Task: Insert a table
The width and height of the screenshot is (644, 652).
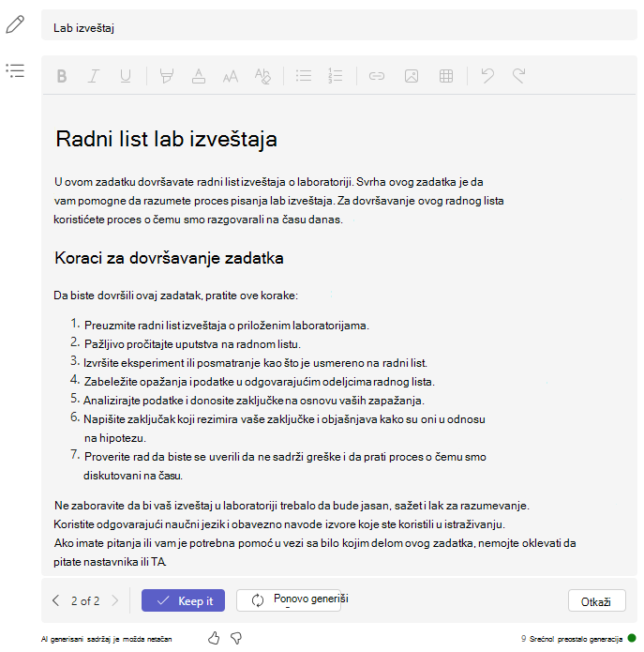Action: (x=446, y=76)
